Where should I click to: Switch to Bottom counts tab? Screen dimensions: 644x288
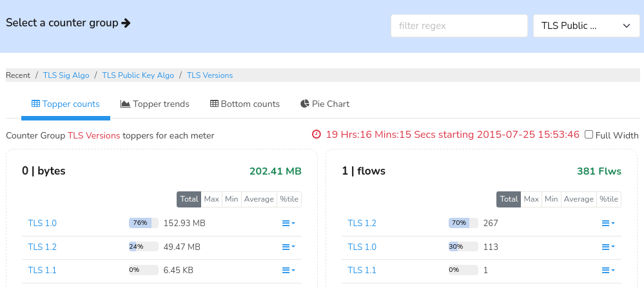[x=245, y=104]
